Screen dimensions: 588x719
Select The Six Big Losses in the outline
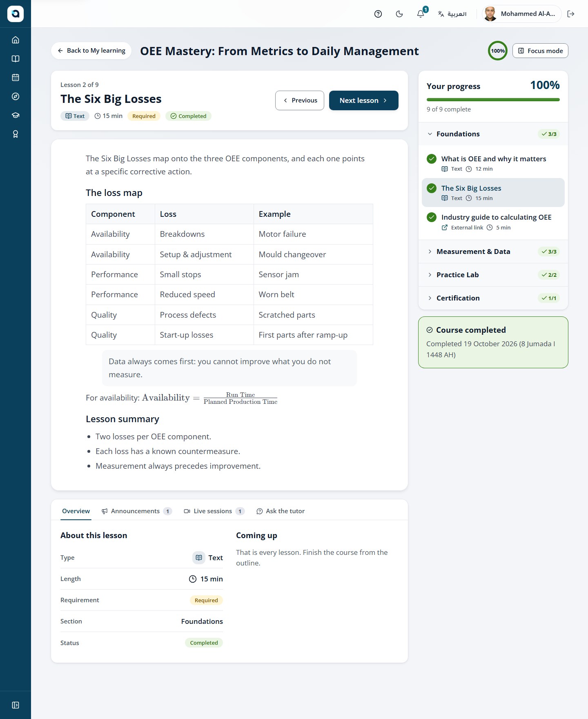pos(493,193)
